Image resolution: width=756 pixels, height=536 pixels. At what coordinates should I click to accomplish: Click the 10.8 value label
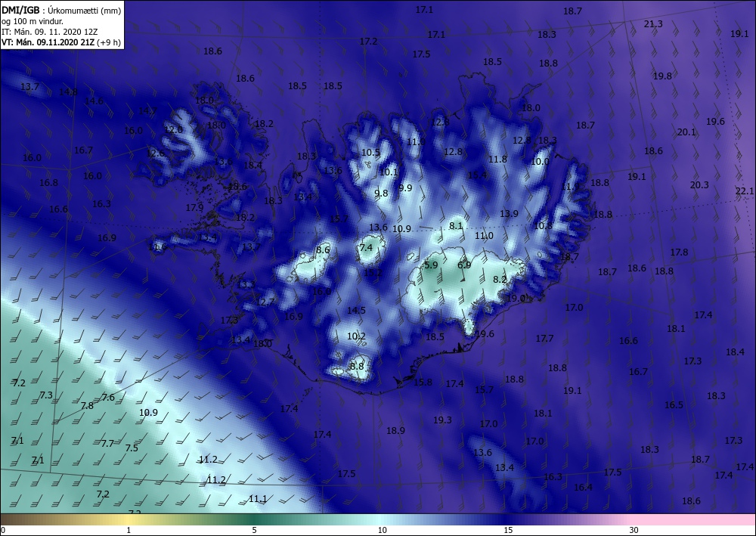coord(543,225)
